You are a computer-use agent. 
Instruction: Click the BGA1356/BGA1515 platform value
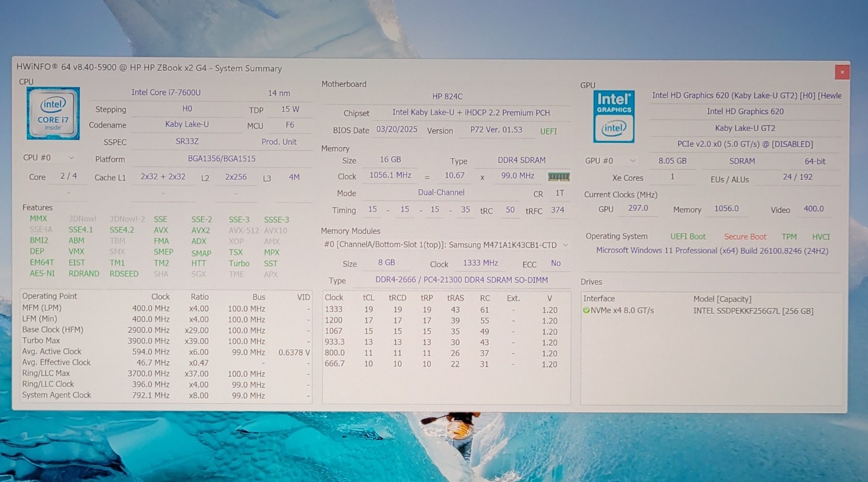point(221,158)
